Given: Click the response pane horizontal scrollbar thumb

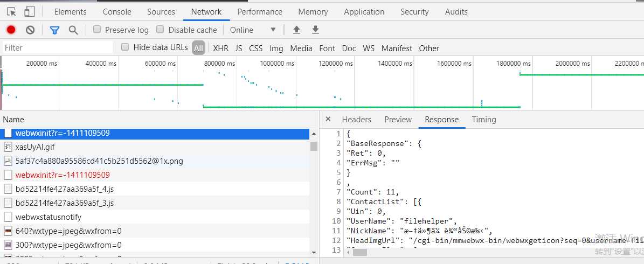Looking at the screenshot, I should [x=360, y=252].
